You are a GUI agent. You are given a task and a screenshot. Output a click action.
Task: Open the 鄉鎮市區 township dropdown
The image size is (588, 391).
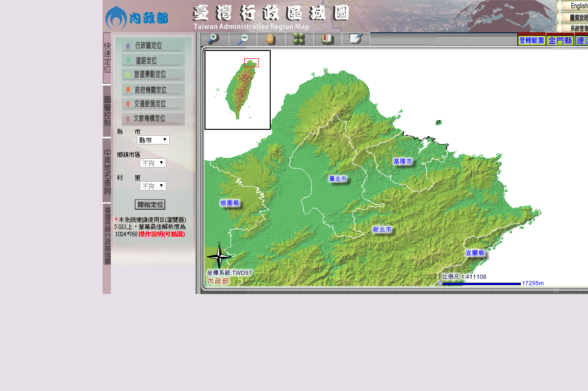[x=153, y=163]
